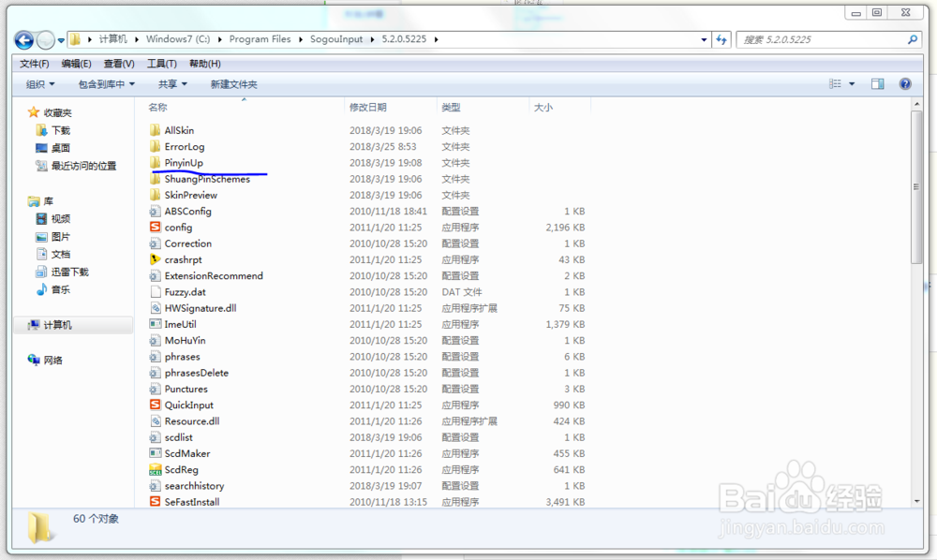Open the PinyinUp folder
This screenshot has width=937, height=560.
[185, 163]
